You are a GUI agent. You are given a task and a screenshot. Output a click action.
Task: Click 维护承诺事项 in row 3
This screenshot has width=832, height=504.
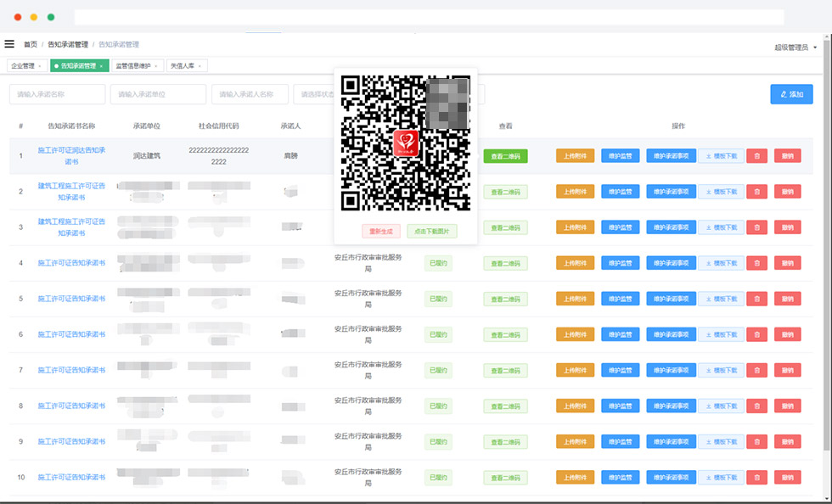[x=672, y=227]
